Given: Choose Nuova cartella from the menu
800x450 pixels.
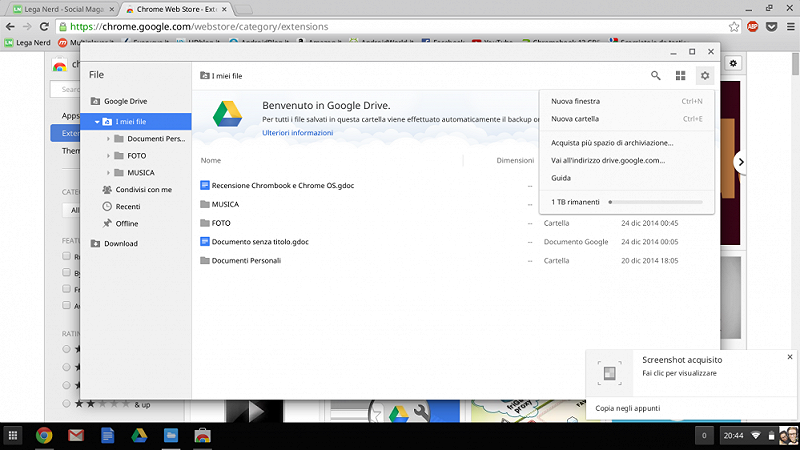Looking at the screenshot, I should pos(627,119).
